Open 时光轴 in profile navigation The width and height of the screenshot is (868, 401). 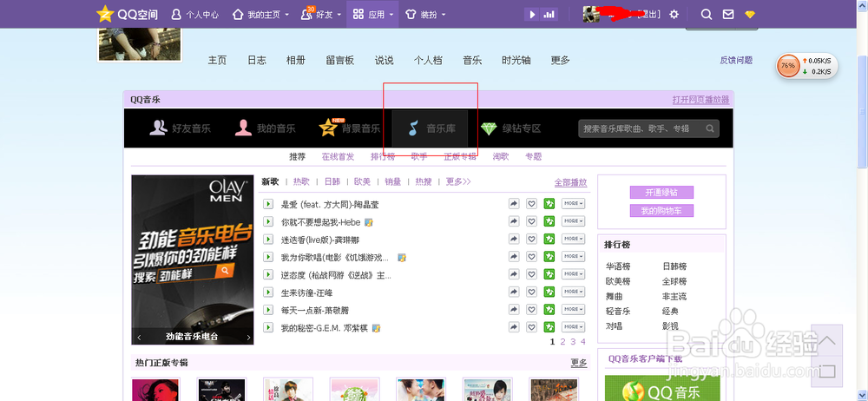[516, 61]
